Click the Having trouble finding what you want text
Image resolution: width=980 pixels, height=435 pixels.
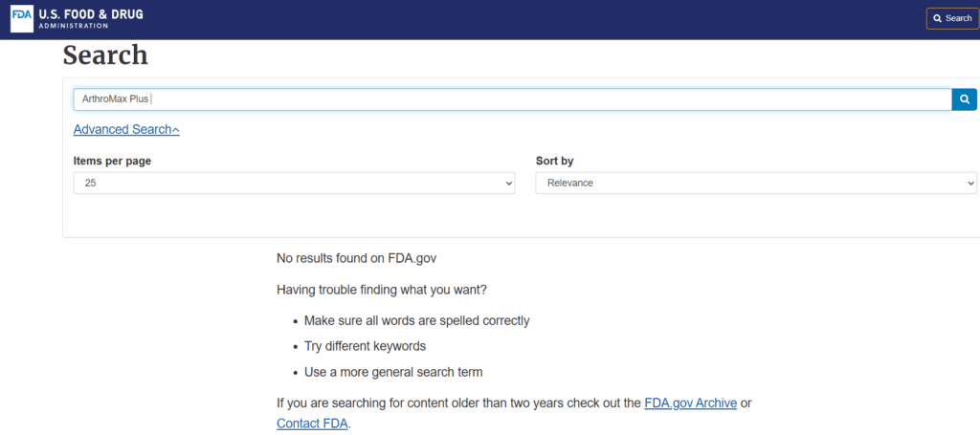pos(381,290)
